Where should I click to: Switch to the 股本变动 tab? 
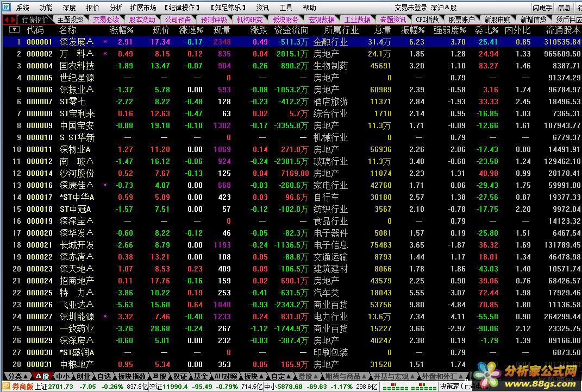(142, 20)
